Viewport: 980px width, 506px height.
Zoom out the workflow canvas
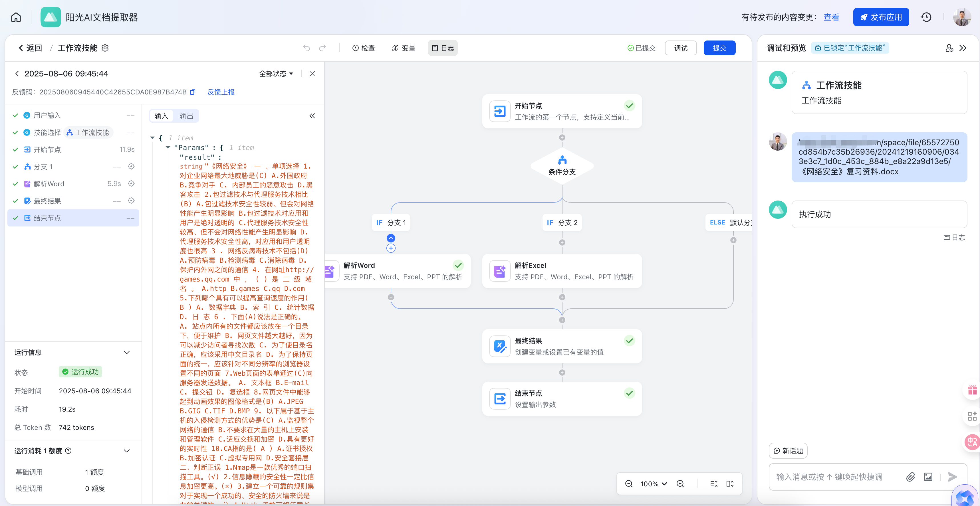click(629, 483)
